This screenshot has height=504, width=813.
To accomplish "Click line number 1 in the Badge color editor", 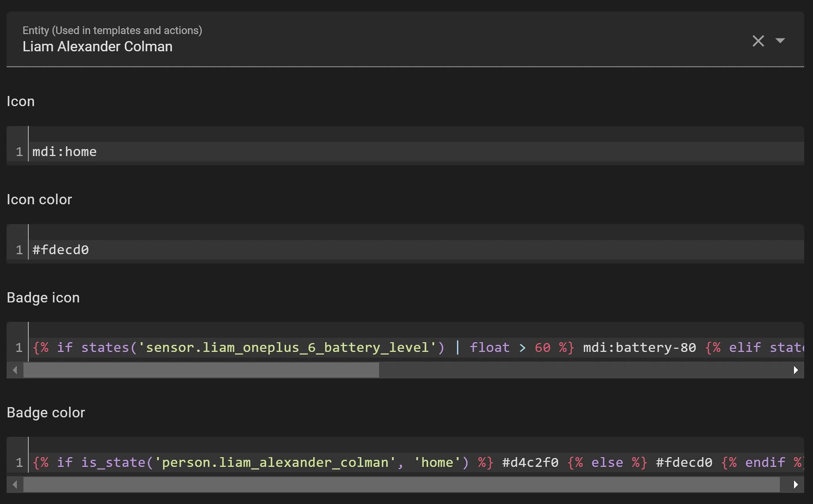I will (x=19, y=462).
